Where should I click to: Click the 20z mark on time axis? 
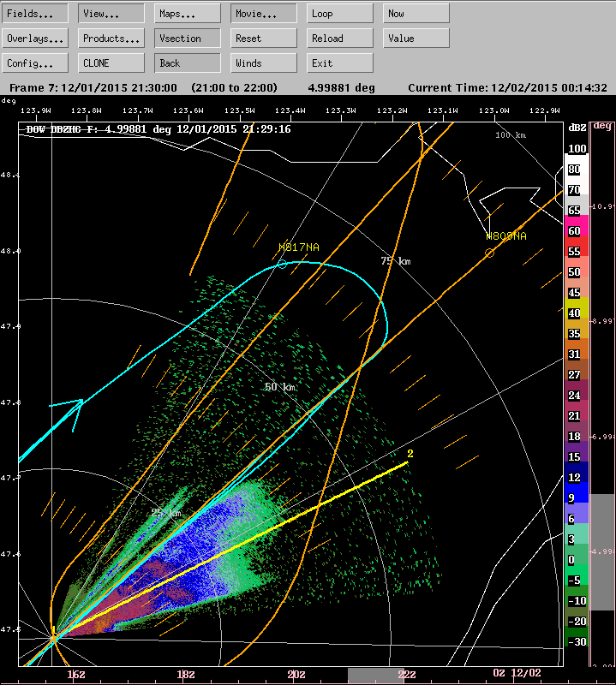(x=296, y=674)
